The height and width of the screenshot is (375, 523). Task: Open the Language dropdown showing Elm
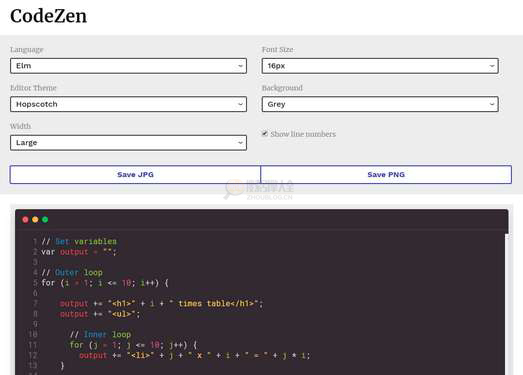click(x=128, y=66)
